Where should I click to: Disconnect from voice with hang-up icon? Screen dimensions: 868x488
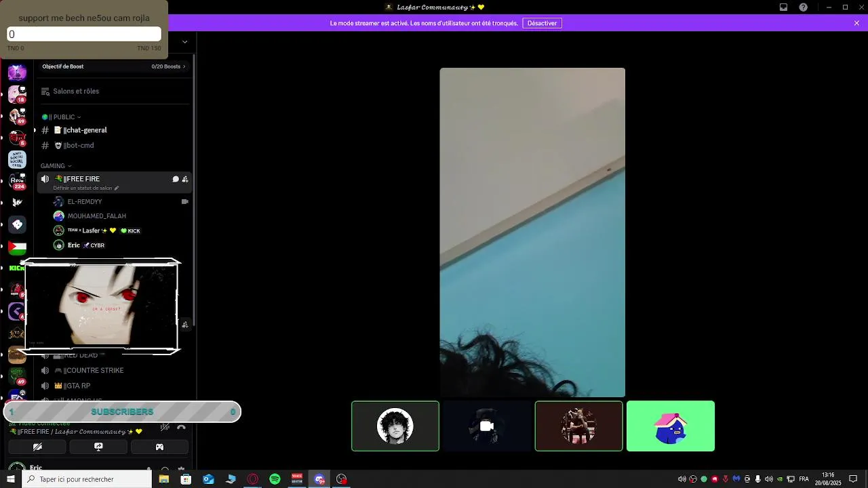181,428
